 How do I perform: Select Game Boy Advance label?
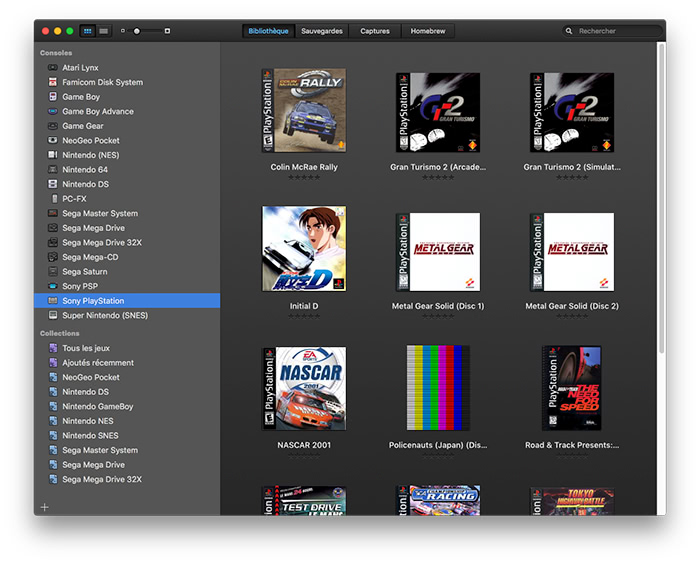click(98, 111)
